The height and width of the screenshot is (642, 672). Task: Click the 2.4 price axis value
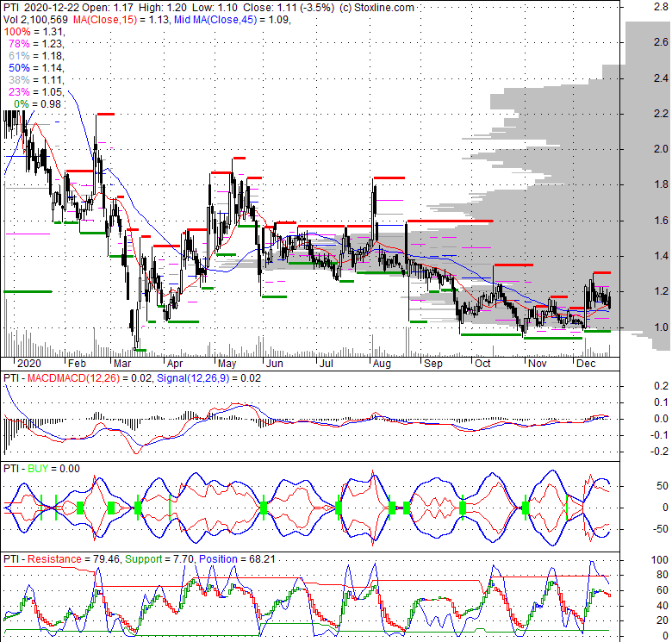pyautogui.click(x=661, y=78)
